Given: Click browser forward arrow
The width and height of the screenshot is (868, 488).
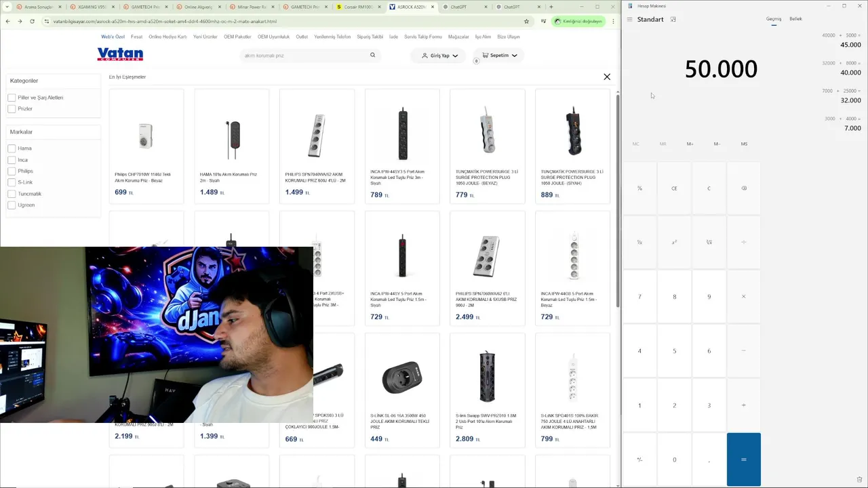Looking at the screenshot, I should [20, 21].
